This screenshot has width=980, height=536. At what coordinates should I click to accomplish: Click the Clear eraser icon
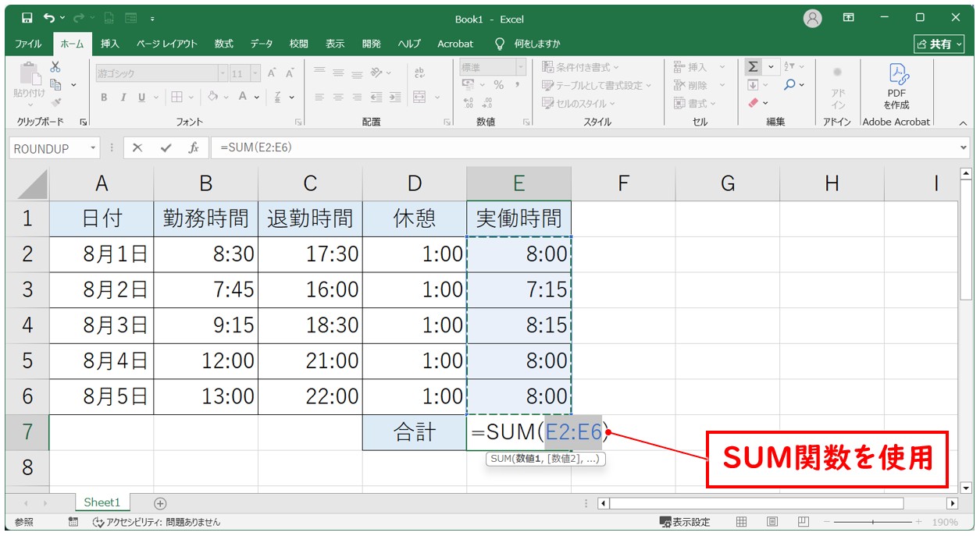click(x=753, y=102)
